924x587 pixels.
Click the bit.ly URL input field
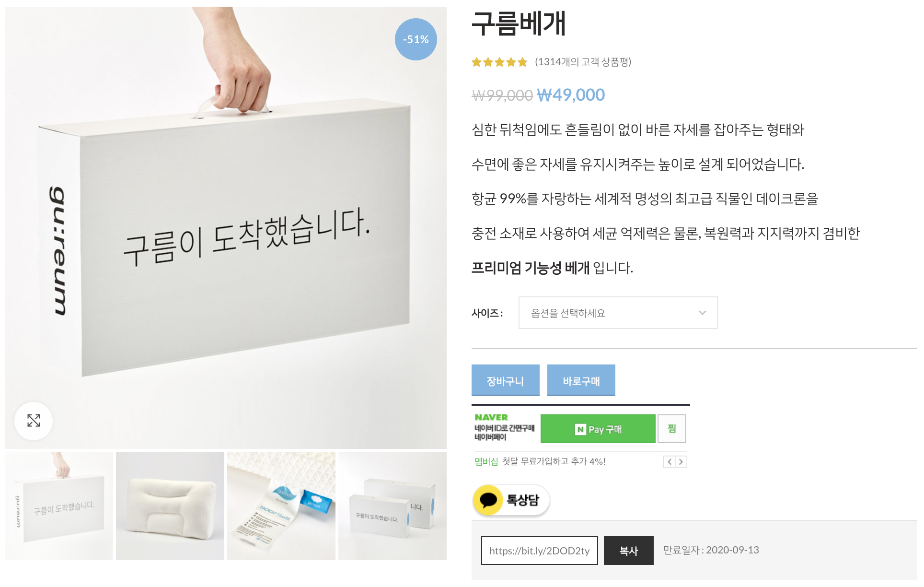[x=539, y=551]
